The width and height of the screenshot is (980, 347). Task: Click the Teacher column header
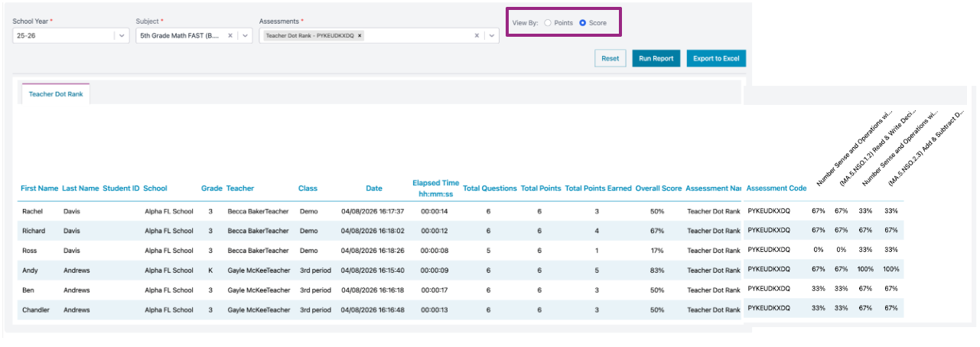(240, 188)
